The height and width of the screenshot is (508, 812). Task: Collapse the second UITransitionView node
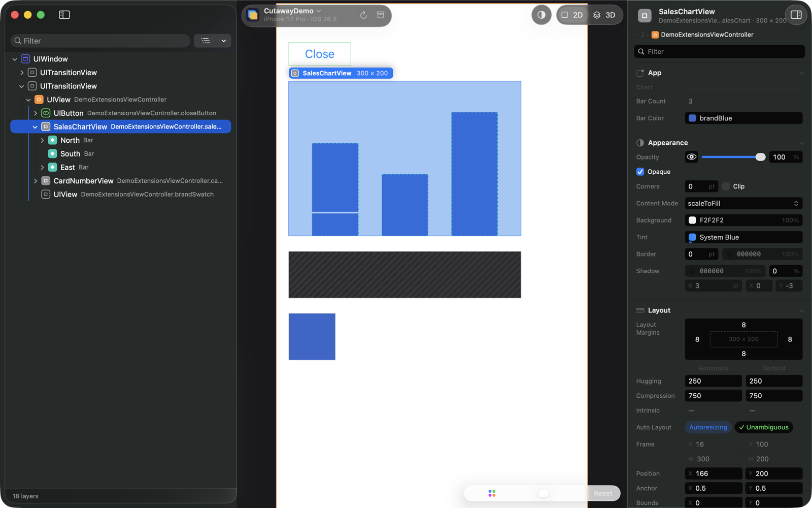pyautogui.click(x=22, y=86)
